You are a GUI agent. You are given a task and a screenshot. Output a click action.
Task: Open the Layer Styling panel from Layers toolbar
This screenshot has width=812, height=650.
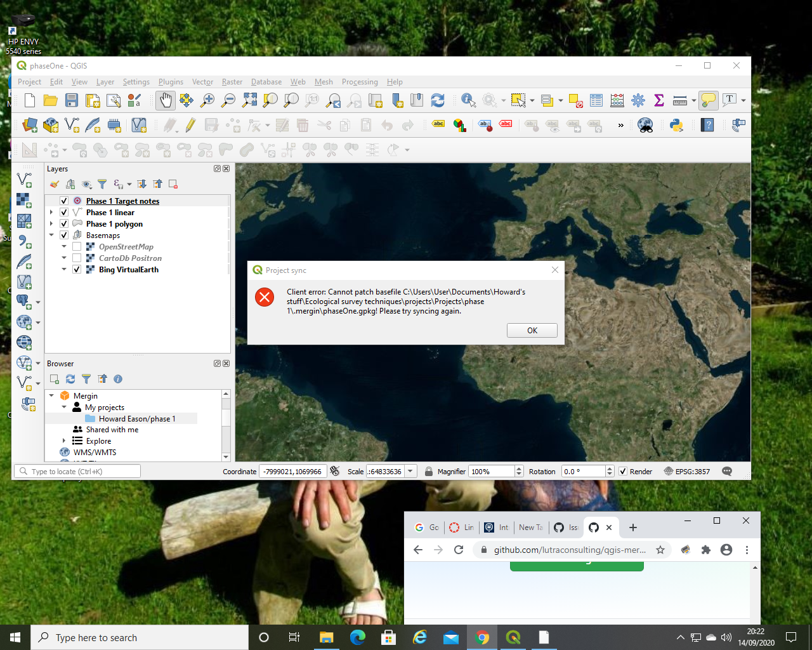pos(53,183)
